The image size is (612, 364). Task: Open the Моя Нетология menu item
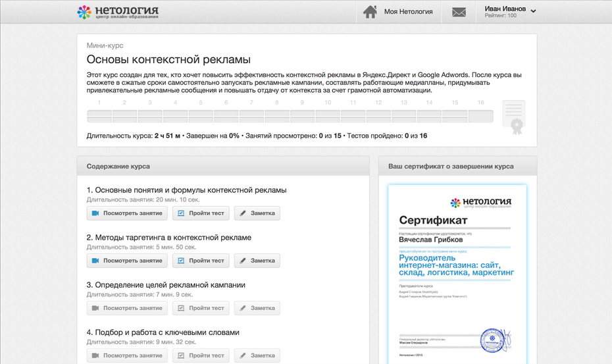tap(408, 12)
